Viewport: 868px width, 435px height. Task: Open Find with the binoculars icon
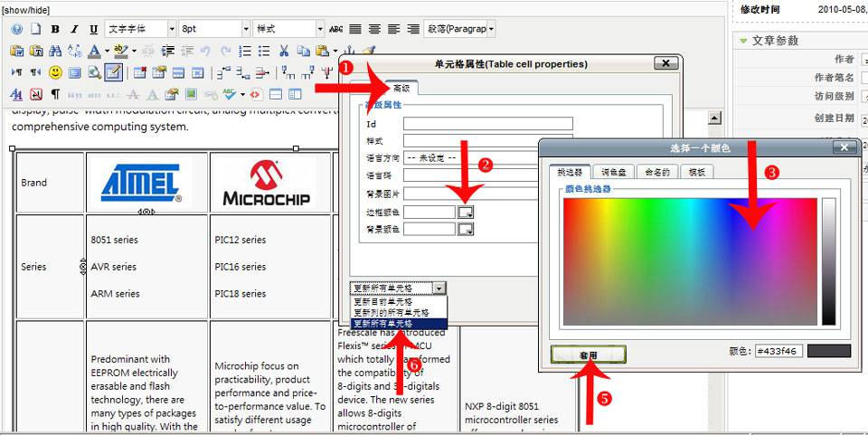55,51
